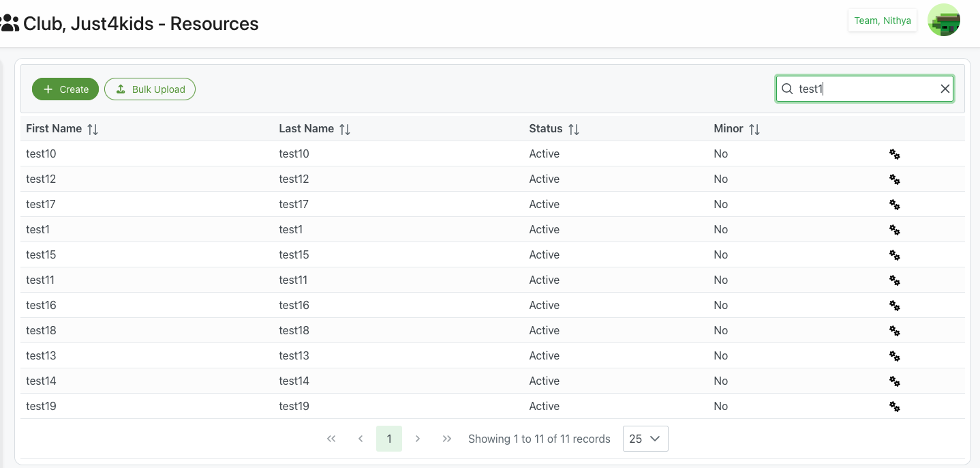Click the Create button

[65, 89]
